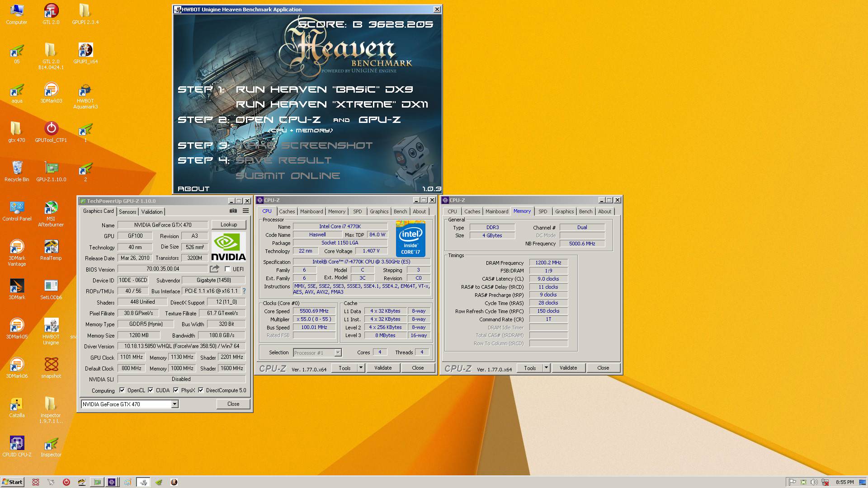Open the RealTemp desktop shortcut
This screenshot has width=868, height=488.
51,250
